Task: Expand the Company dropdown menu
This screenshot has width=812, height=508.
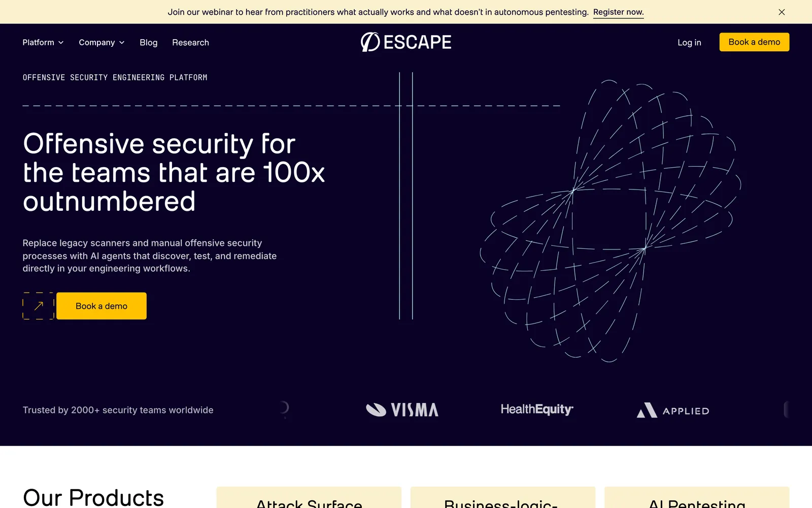Action: pos(101,43)
